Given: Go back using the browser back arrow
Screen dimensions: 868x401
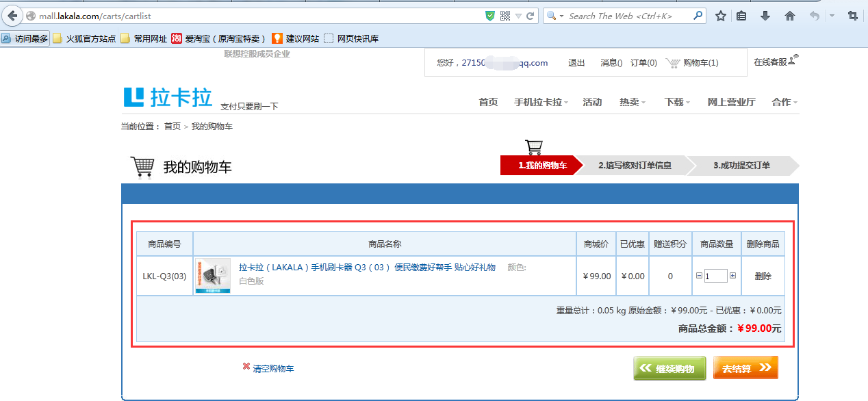Looking at the screenshot, I should click(x=12, y=16).
